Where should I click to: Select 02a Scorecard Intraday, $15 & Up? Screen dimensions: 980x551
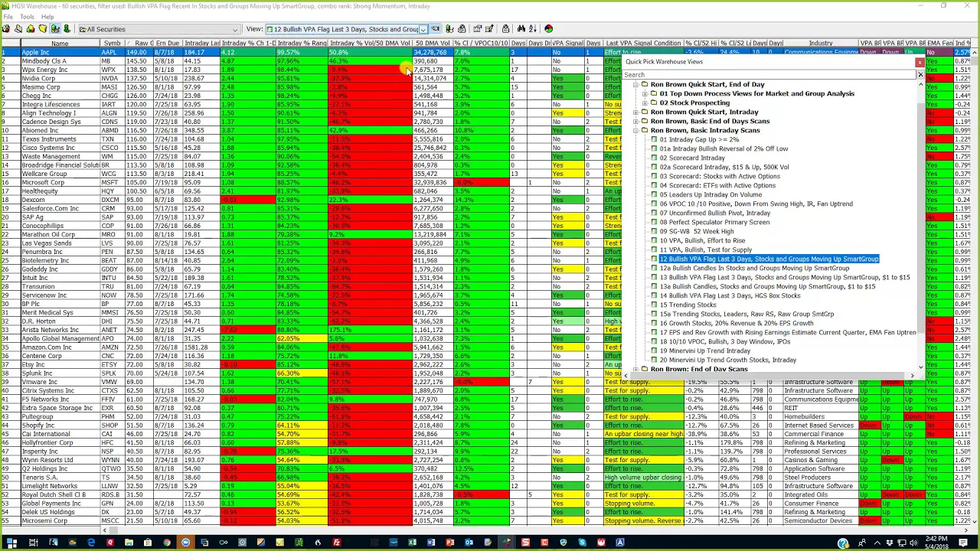[x=724, y=167]
